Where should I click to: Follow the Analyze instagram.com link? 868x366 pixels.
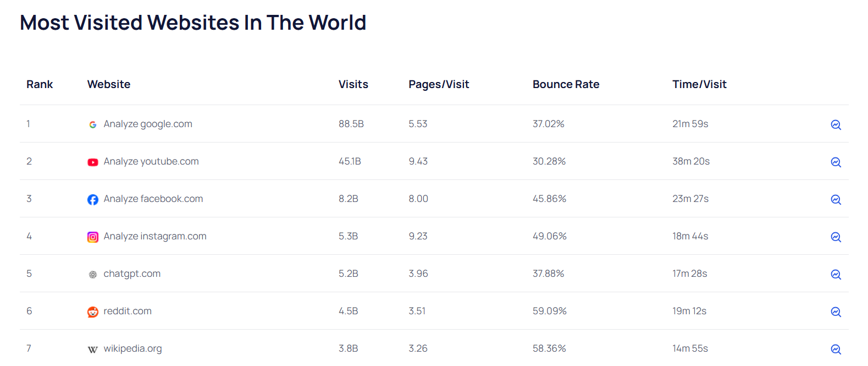[155, 236]
